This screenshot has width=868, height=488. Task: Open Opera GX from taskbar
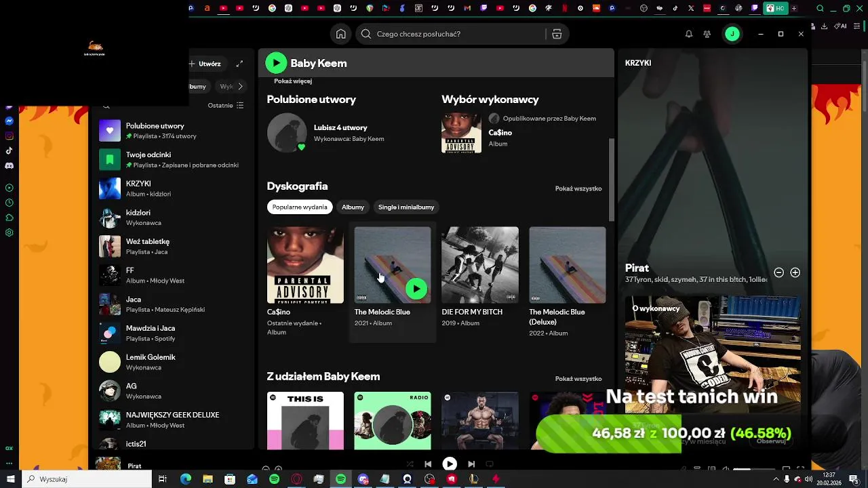(x=296, y=479)
